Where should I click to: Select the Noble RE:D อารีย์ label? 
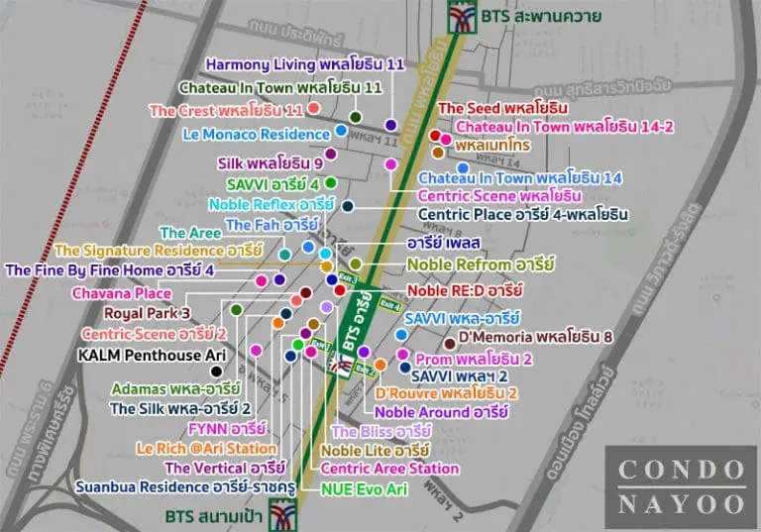pyautogui.click(x=465, y=290)
